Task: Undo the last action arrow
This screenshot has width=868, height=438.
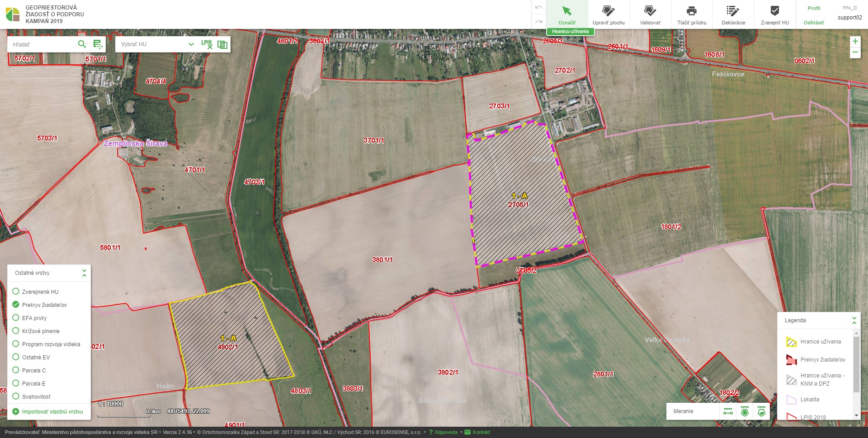Action: click(x=538, y=7)
